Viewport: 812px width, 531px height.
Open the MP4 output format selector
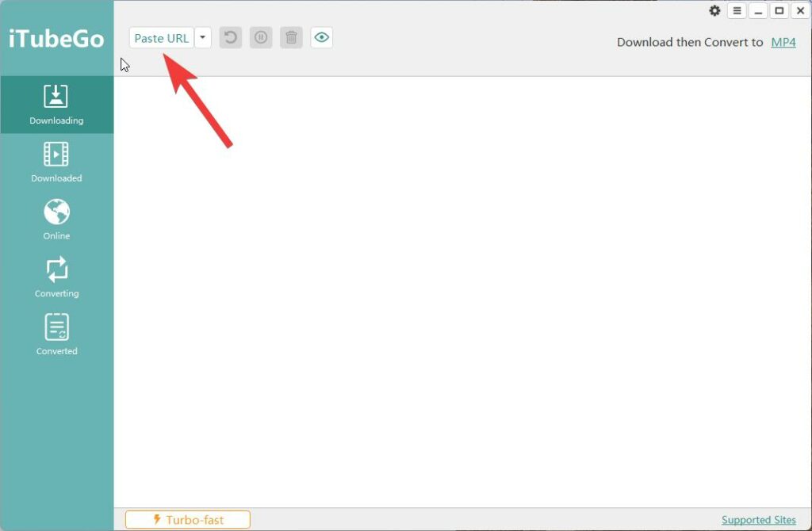point(783,42)
